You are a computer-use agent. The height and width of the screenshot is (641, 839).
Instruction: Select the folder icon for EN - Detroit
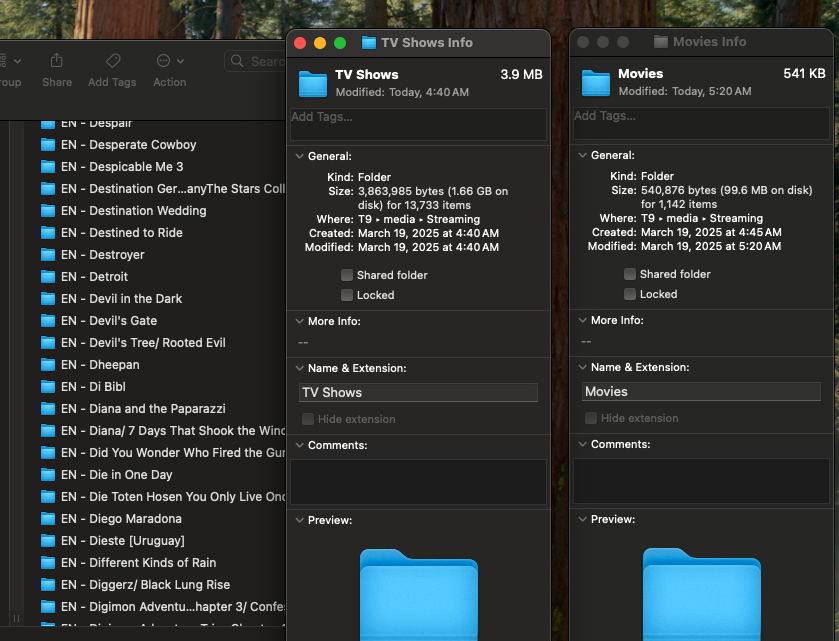point(47,277)
